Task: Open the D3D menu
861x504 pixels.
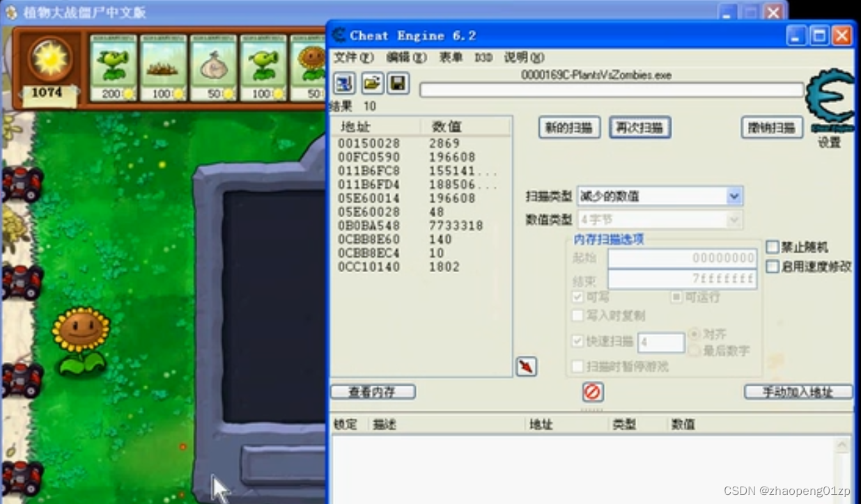Action: (x=483, y=57)
